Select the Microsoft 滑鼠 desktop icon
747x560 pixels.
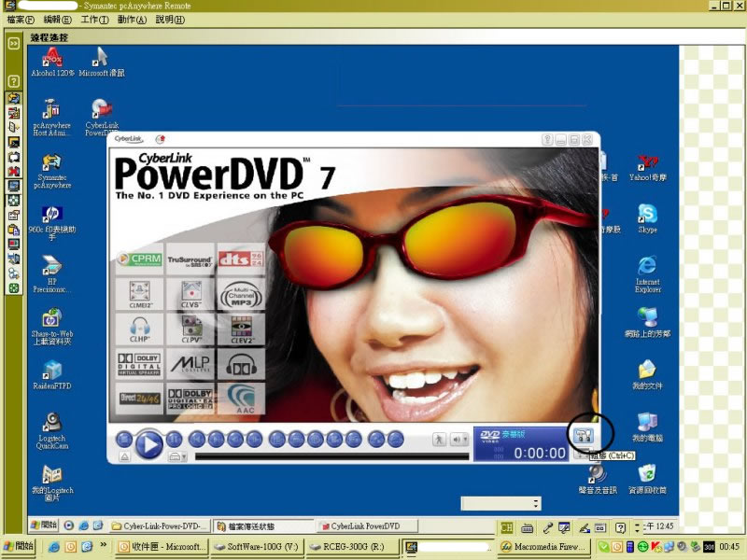click(102, 62)
